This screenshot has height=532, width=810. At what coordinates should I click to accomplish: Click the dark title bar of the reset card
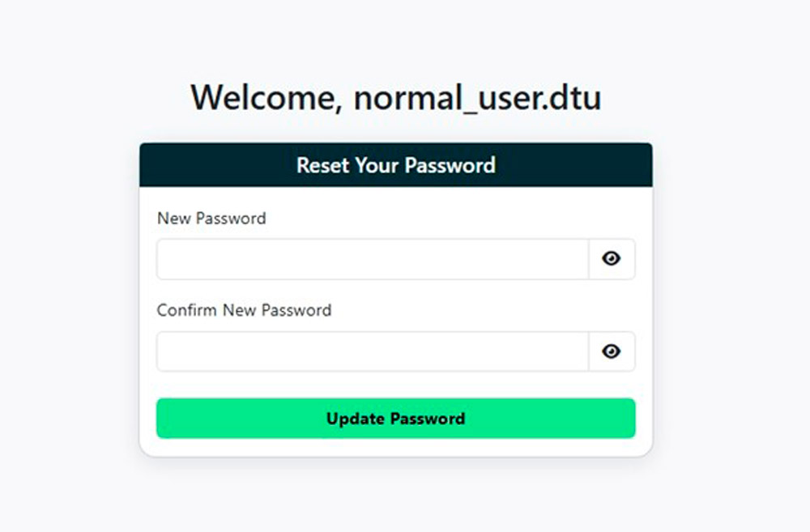[x=395, y=165]
